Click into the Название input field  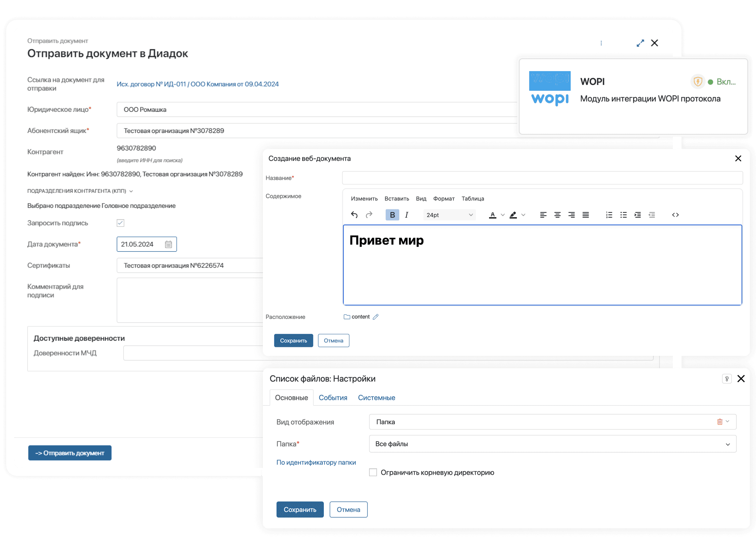point(542,178)
